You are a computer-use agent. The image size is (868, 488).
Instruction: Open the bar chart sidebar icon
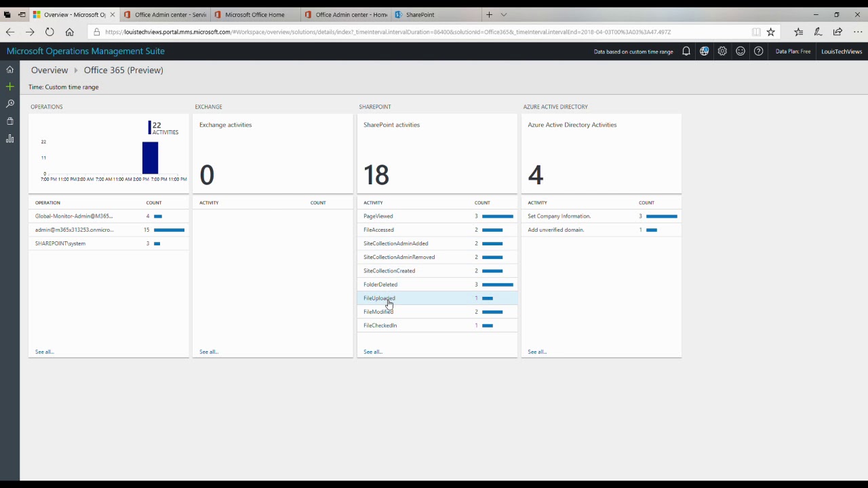click(x=9, y=138)
